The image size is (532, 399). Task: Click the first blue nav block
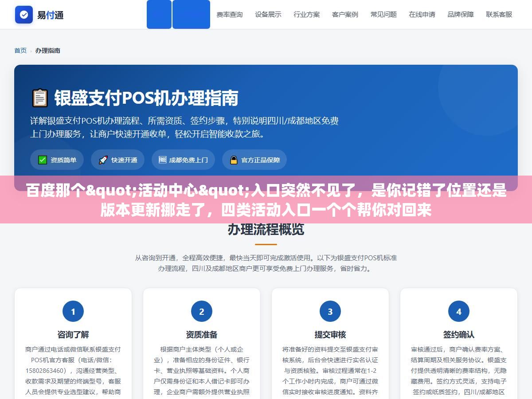tap(159, 14)
